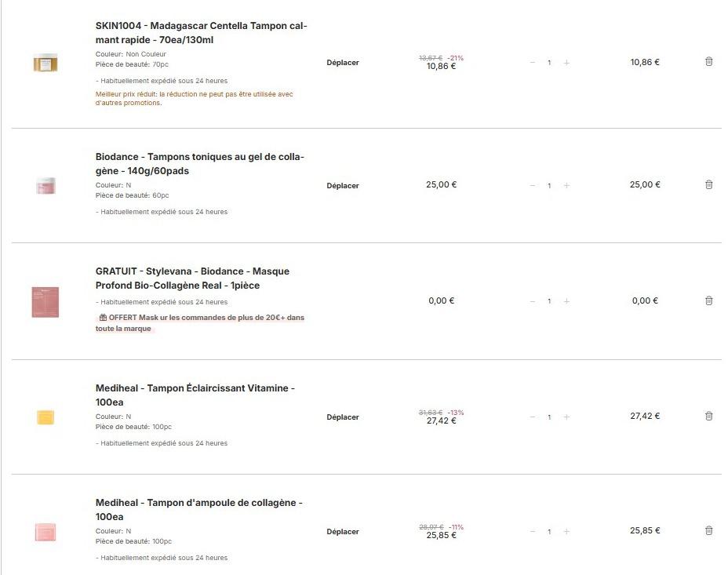Screen dimensions: 728x575
Task: Increase Mediheal collagène ampoule pad quantity
Action: 566,532
